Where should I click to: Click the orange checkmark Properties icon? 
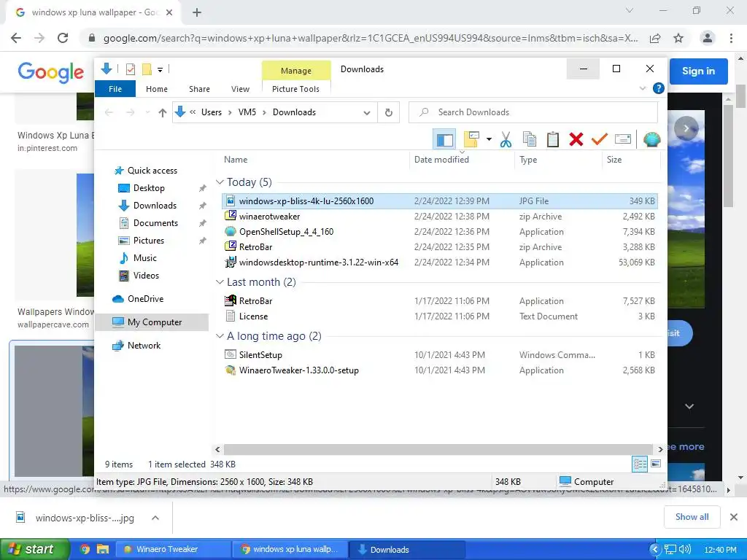(600, 139)
